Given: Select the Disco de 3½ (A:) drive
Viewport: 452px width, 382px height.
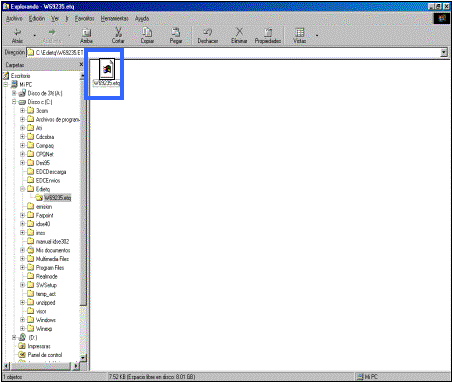Looking at the screenshot, I should tap(22, 93).
